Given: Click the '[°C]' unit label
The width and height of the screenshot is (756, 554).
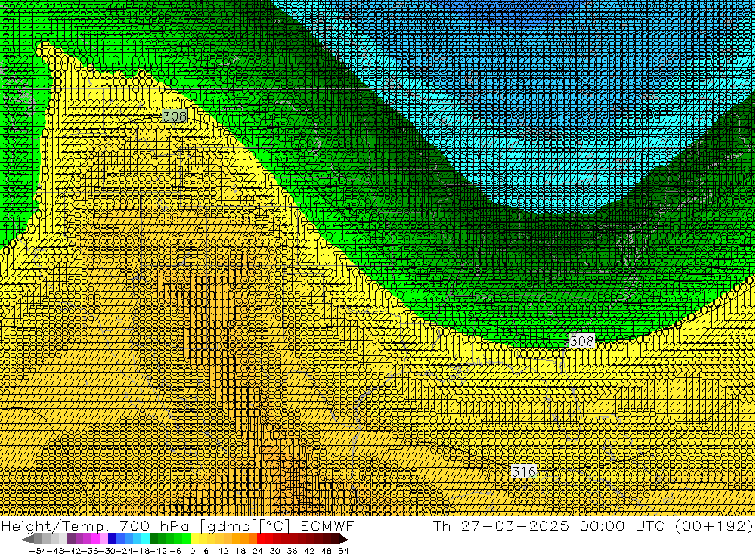Looking at the screenshot, I should [x=275, y=525].
